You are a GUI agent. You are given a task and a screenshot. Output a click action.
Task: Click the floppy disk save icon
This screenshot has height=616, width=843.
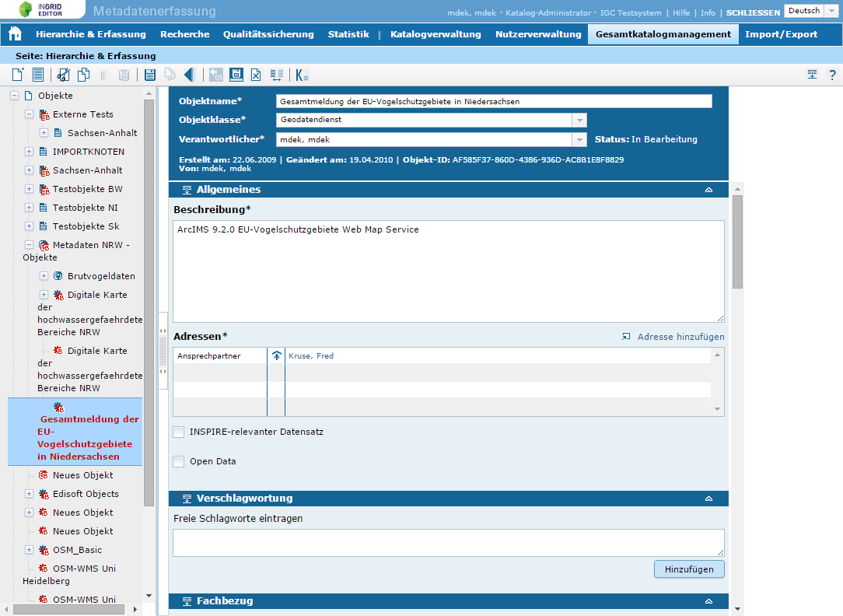(x=150, y=75)
